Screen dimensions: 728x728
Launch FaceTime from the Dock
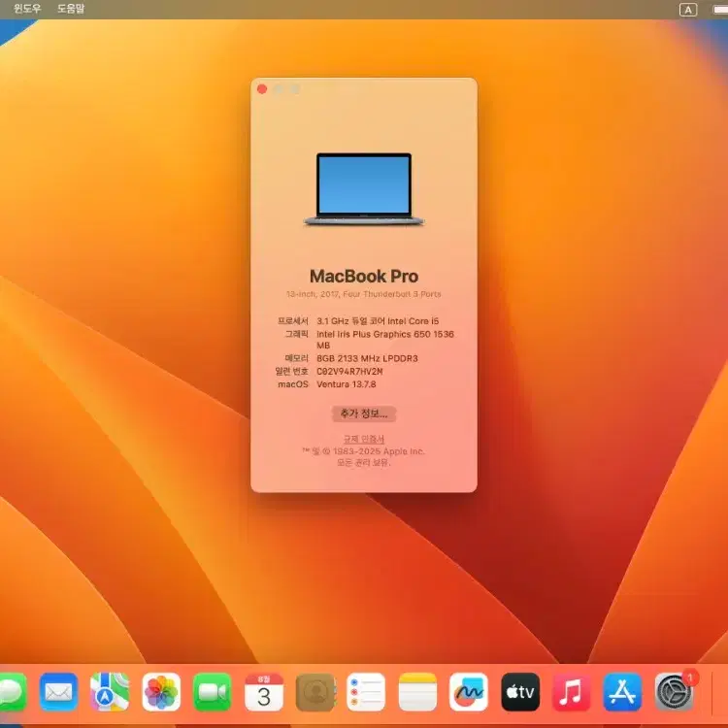[x=213, y=692]
